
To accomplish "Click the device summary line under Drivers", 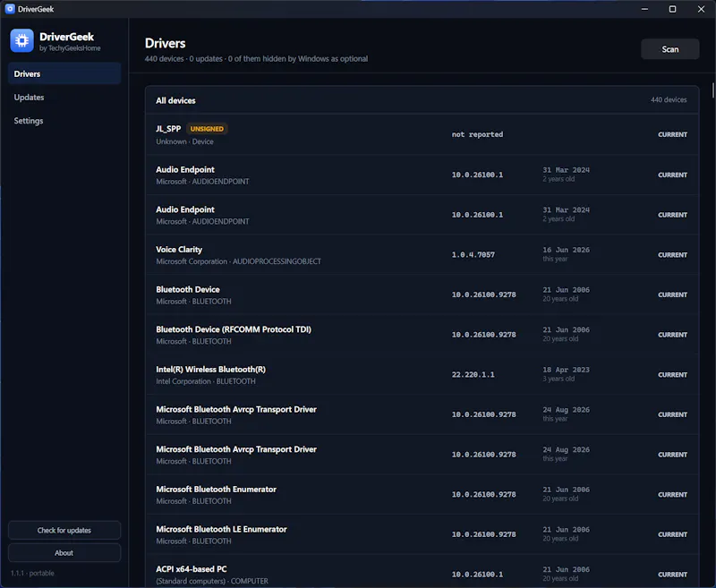I will coord(256,59).
